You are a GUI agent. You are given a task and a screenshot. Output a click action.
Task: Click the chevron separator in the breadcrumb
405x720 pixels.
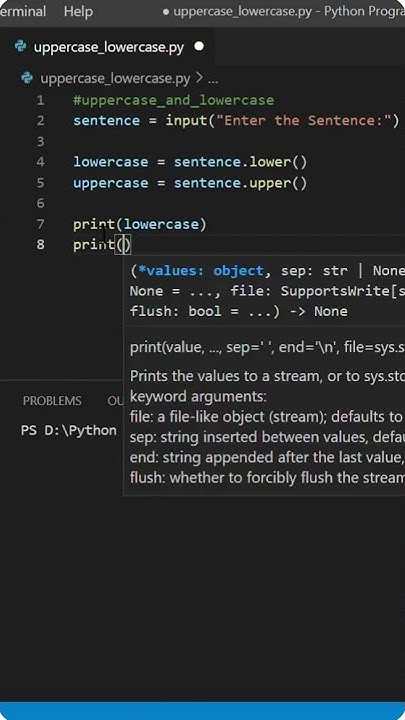pos(199,79)
